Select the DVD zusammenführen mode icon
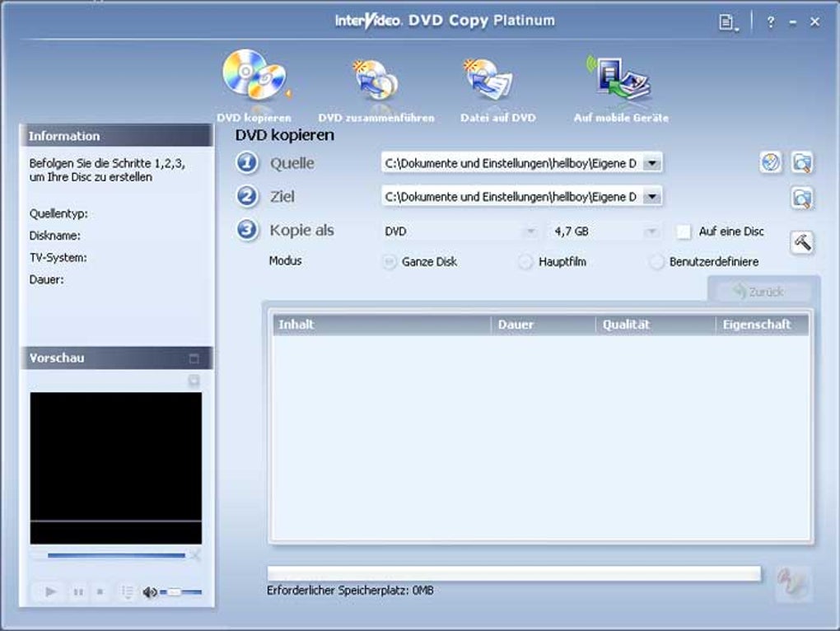Screen dimensions: 840x631 click(x=376, y=81)
